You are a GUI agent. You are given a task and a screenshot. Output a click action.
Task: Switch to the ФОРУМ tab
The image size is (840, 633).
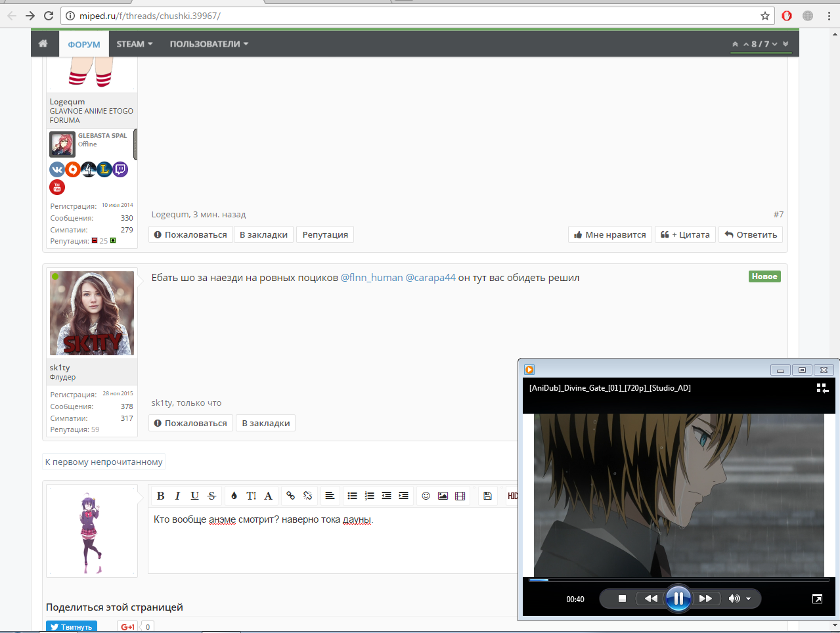click(x=84, y=44)
